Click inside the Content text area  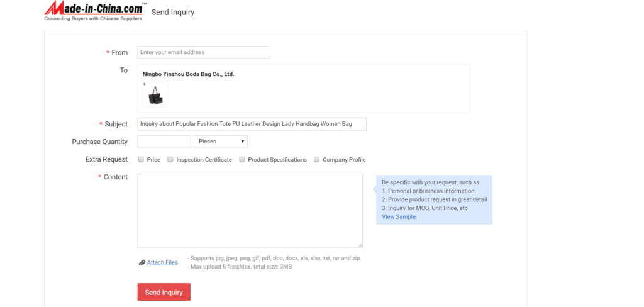point(250,211)
